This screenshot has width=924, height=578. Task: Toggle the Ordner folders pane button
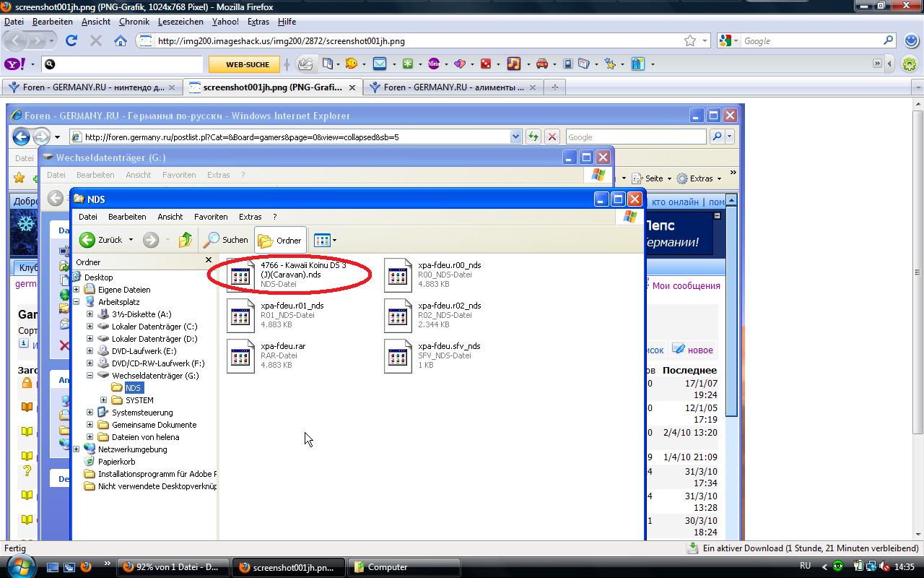[x=280, y=240]
